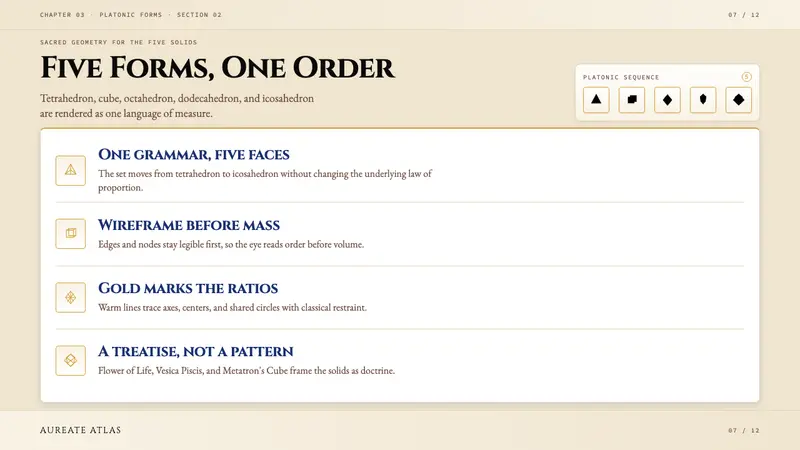Open the 'A Treatise, Not a Pattern' heading
The height and width of the screenshot is (450, 800).
[195, 352]
